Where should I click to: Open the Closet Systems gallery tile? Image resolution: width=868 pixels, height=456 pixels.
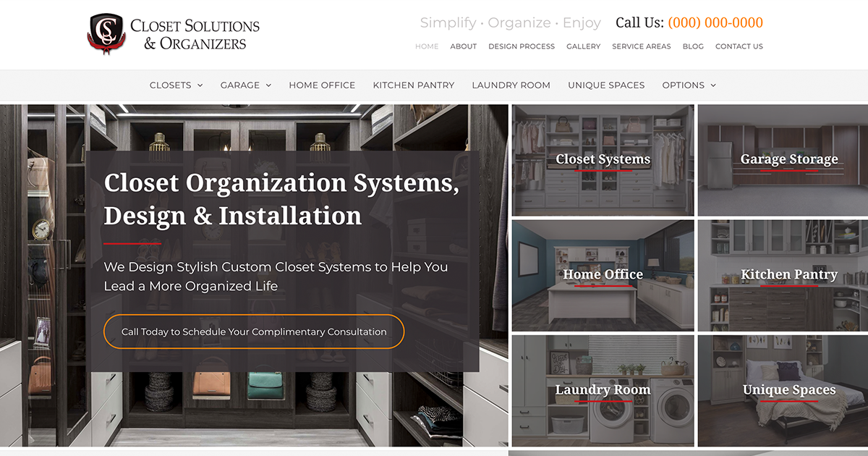pos(603,159)
